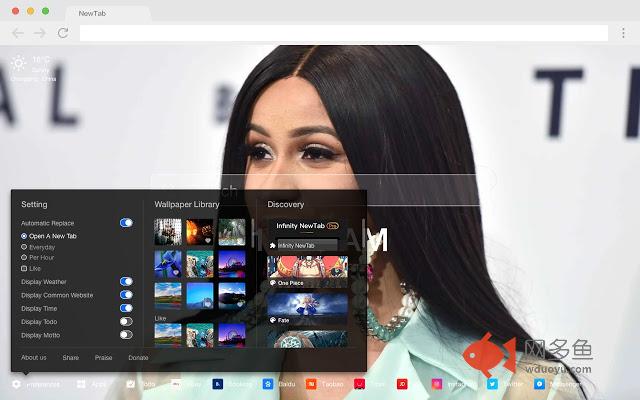This screenshot has height=400, width=640.
Task: Reload page with the refresh icon
Action: click(63, 33)
